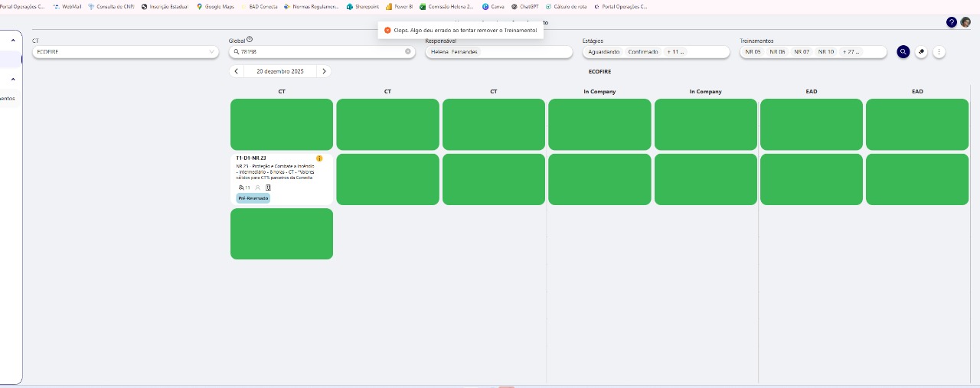Click the dark blue search button
980x388 pixels.
903,52
